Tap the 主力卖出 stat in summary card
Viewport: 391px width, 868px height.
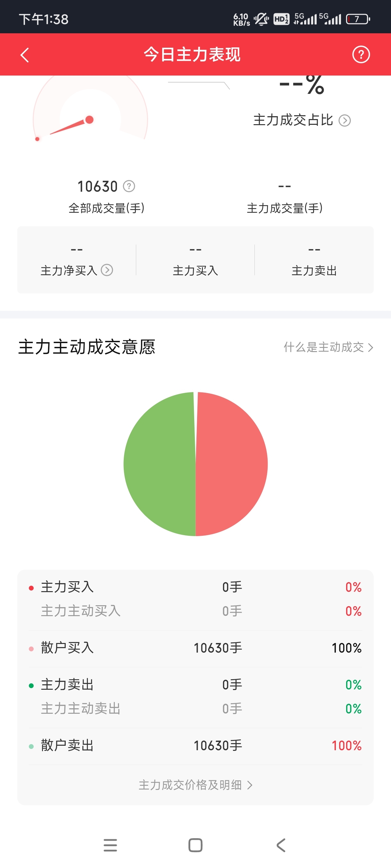314,260
